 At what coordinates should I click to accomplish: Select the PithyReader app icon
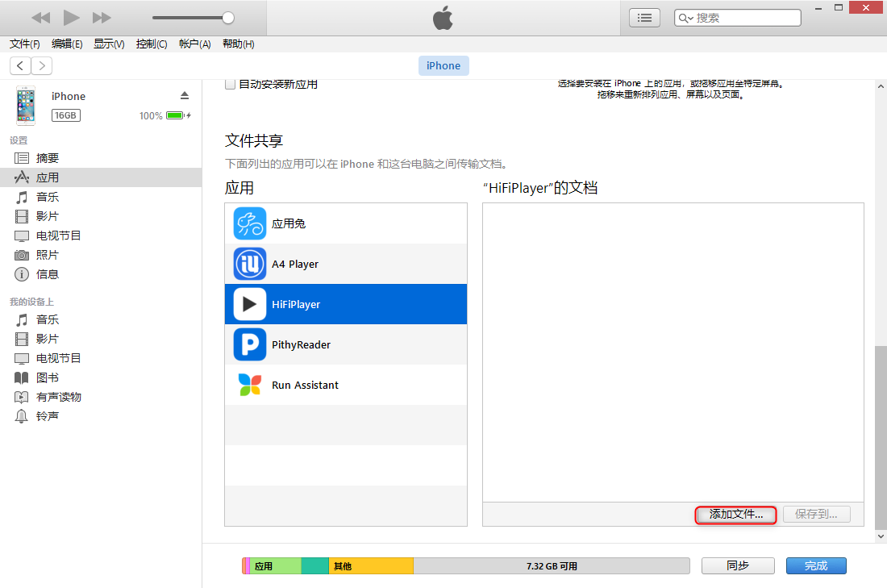tap(249, 344)
